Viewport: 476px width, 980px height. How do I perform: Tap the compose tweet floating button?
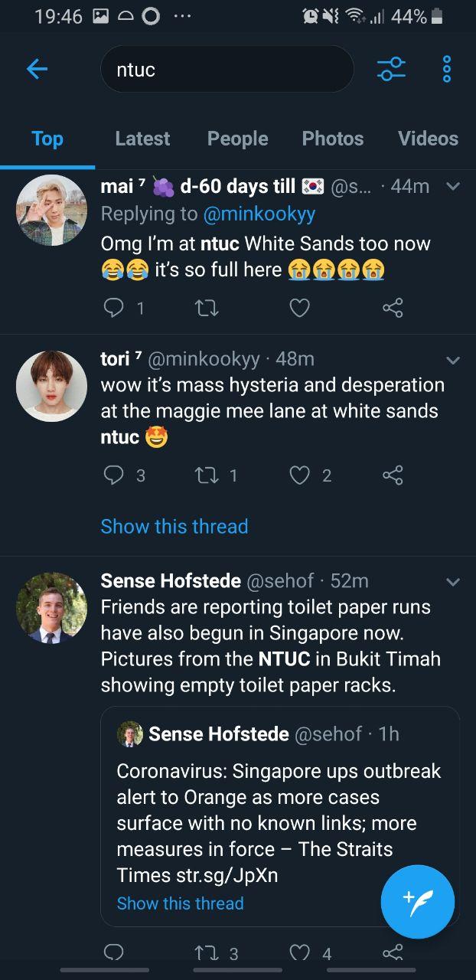417,901
